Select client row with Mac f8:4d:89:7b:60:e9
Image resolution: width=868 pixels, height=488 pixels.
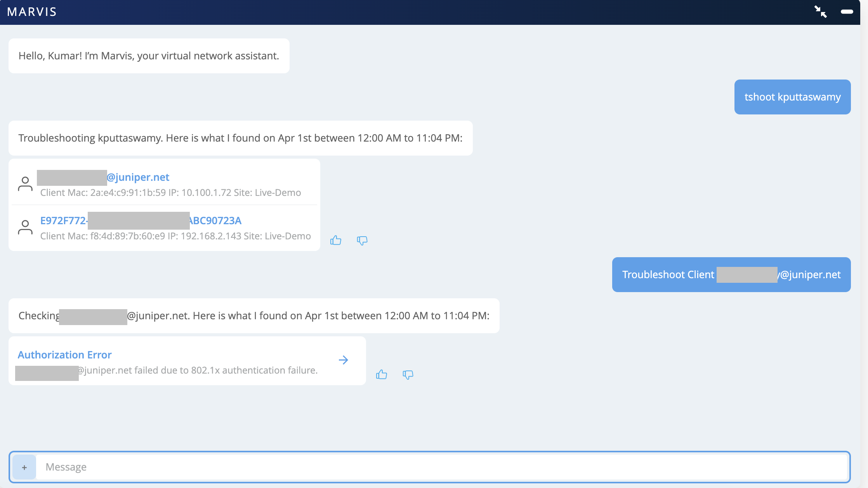tap(175, 236)
